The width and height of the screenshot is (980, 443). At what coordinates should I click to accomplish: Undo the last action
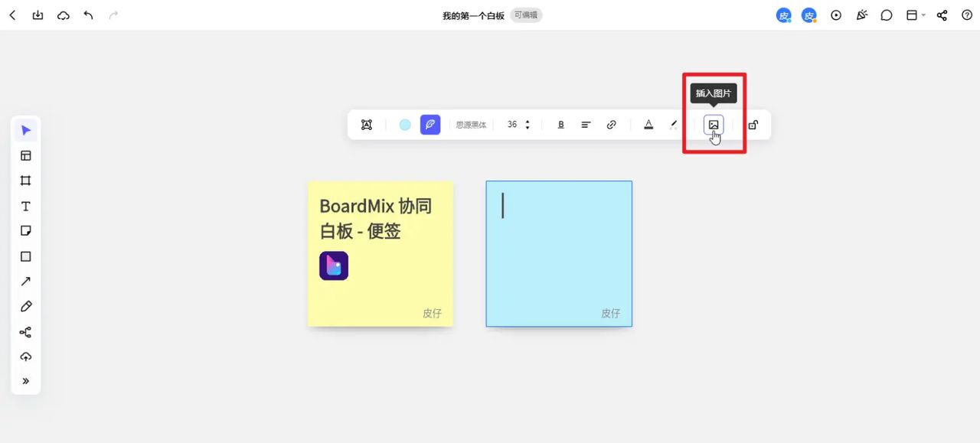coord(89,15)
